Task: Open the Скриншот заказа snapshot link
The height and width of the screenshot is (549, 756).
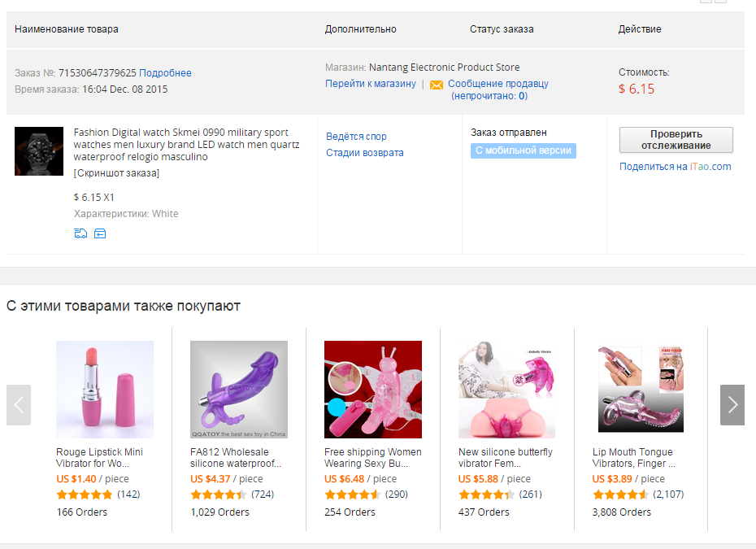Action: tap(116, 173)
